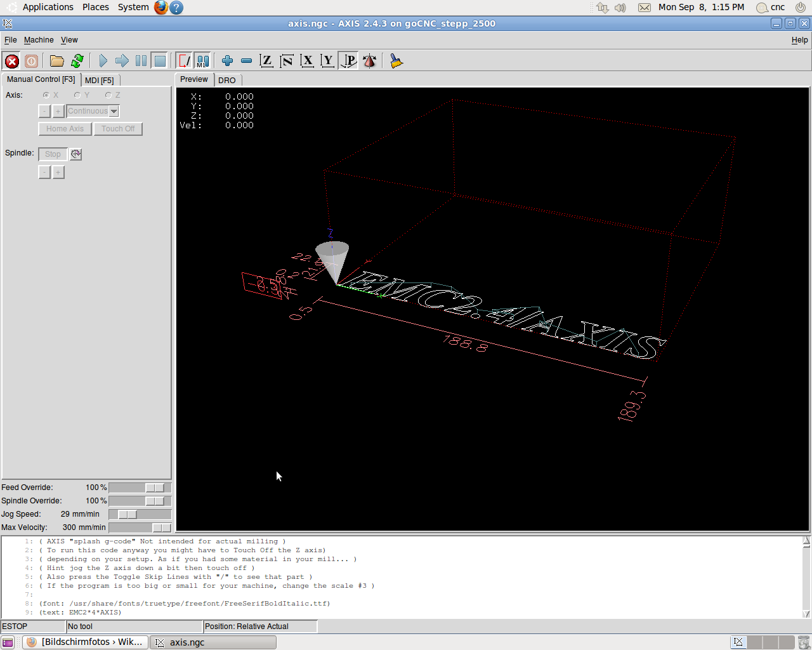Open the Help menu
This screenshot has height=650, width=812.
coord(799,40)
